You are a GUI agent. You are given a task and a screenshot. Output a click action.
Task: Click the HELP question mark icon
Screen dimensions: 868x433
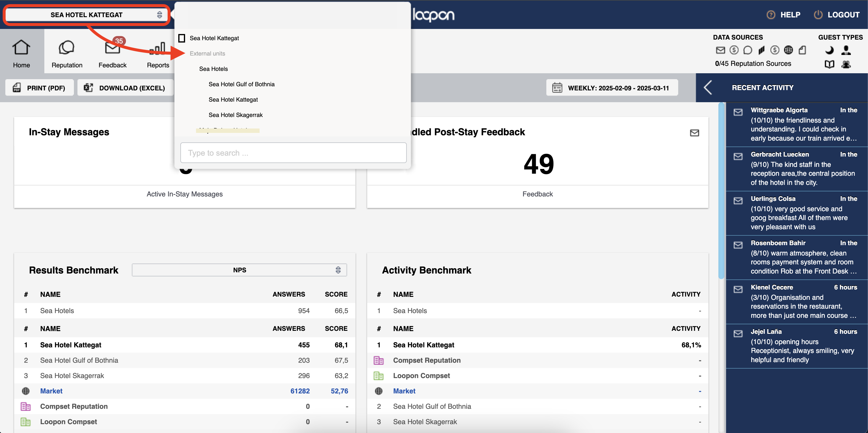point(771,14)
